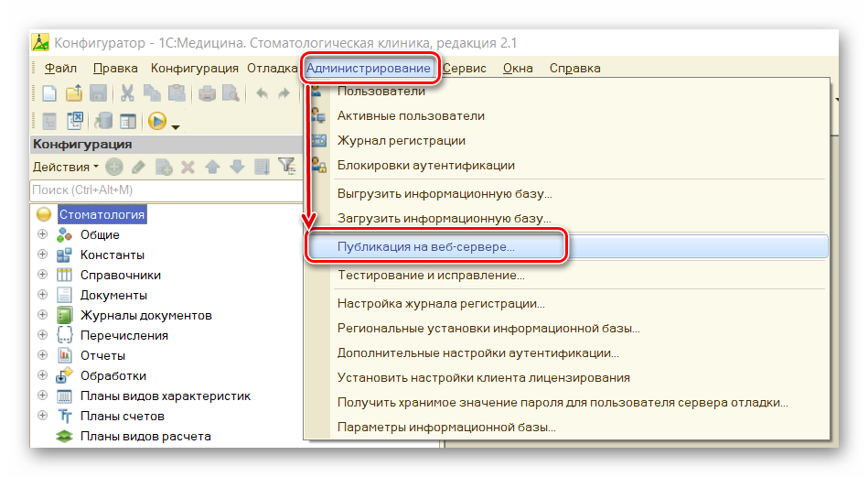The image size is (868, 477).
Task: Click the Paste clipboard icon
Action: coord(176,93)
